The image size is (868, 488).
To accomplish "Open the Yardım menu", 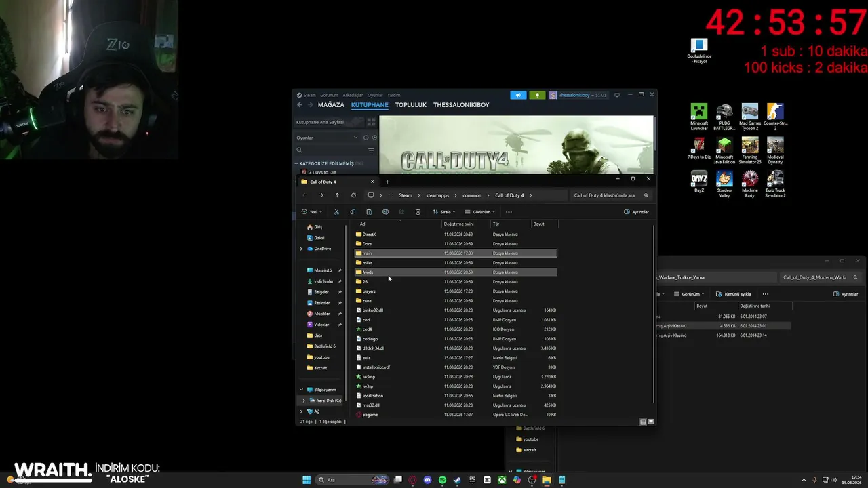I will pos(394,95).
